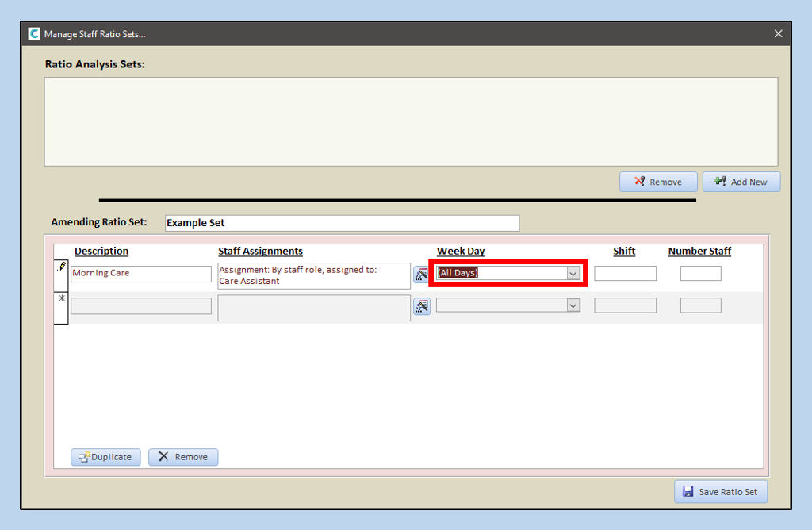Remove the selected row from the ratio grid
Image resolution: width=812 pixels, height=530 pixels.
(183, 457)
